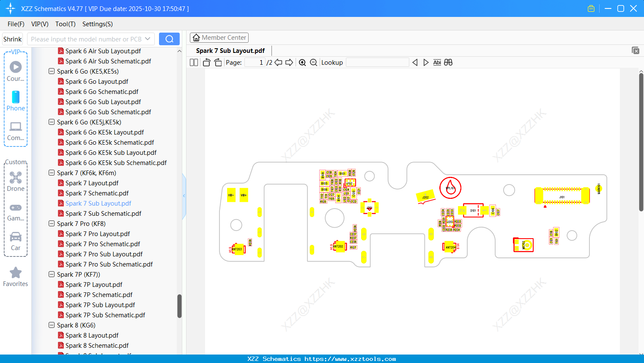
Task: Open the Tool(T) menu
Action: (x=65, y=24)
